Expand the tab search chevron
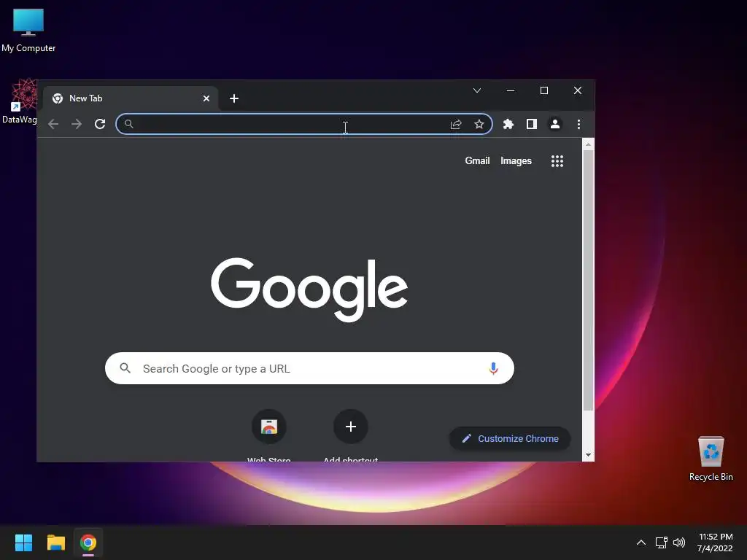The width and height of the screenshot is (747, 560). (x=477, y=90)
